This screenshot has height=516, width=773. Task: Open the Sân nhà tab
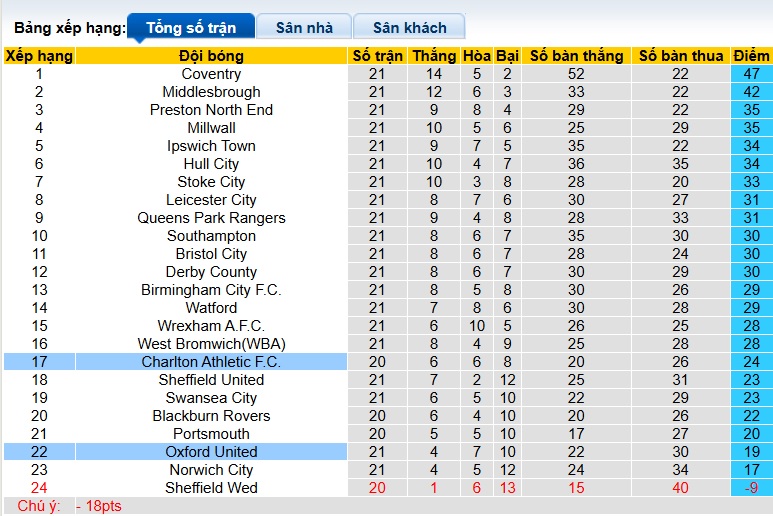[304, 27]
